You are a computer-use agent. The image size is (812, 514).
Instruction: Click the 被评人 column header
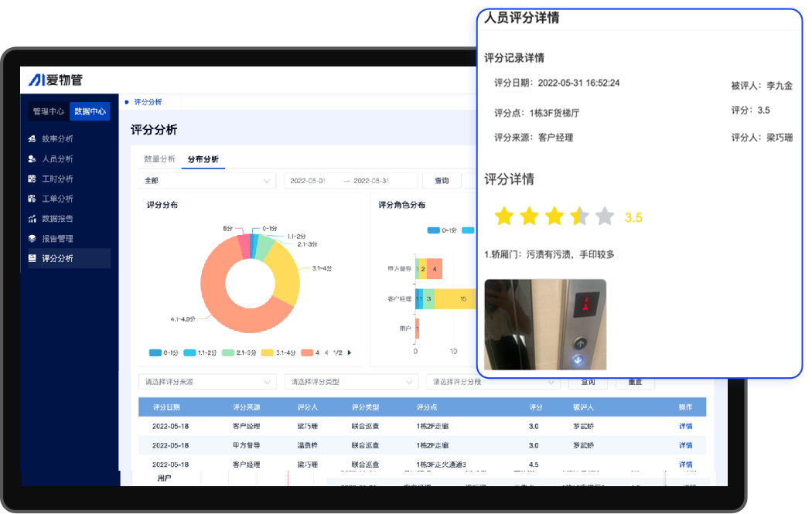[583, 407]
